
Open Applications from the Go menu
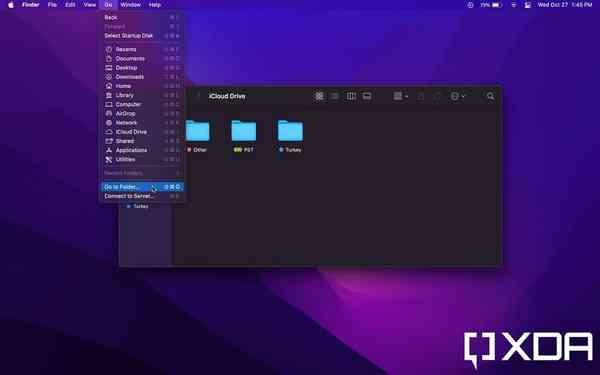tap(142, 150)
